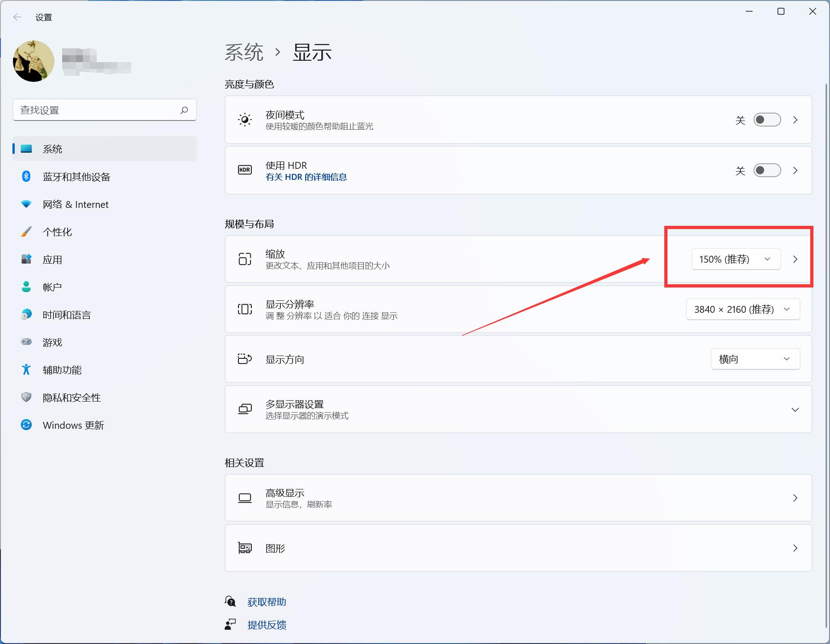Click the Windows 更新 sync icon

[x=26, y=425]
